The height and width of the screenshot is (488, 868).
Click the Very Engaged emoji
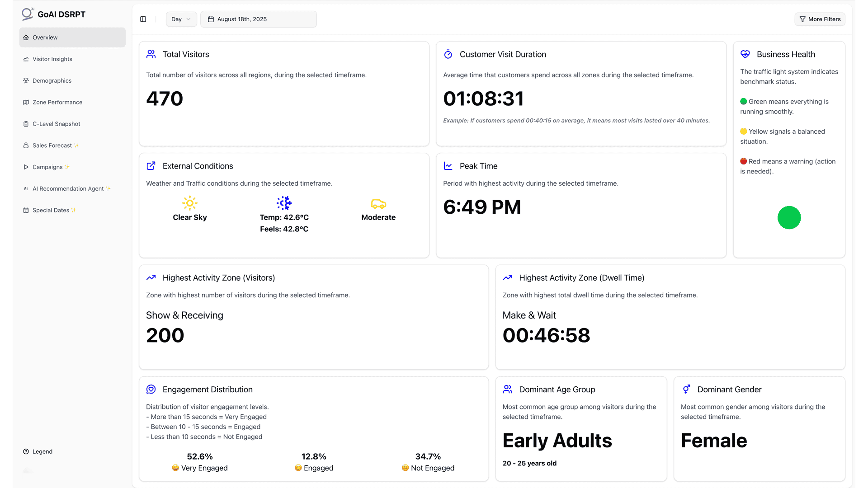(x=175, y=468)
